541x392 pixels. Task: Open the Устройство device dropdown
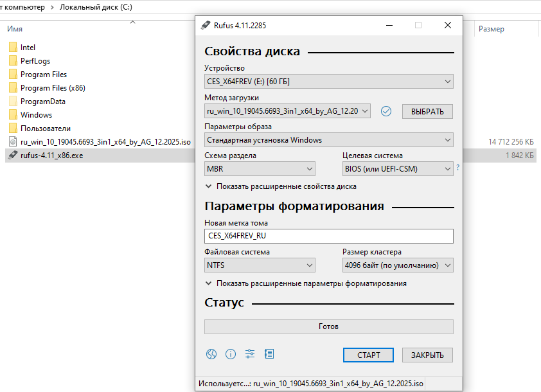coord(328,82)
